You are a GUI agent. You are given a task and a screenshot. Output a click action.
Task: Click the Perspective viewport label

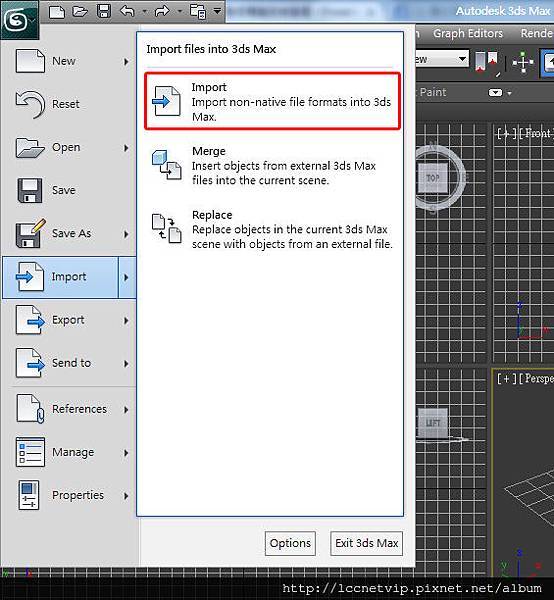tap(537, 378)
